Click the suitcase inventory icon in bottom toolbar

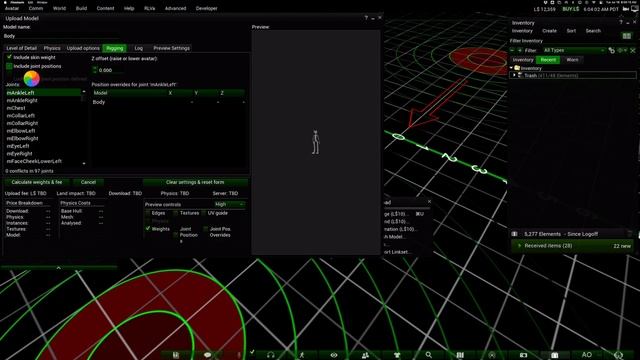(x=555, y=355)
